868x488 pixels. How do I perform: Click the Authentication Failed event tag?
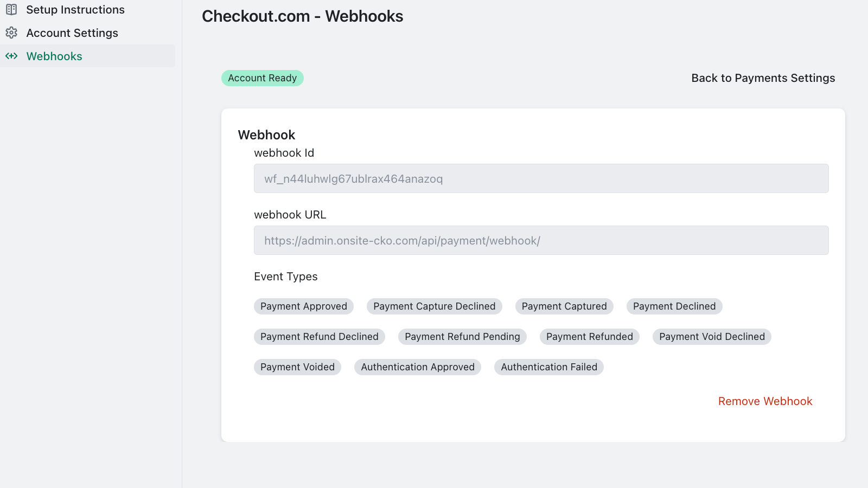[549, 367]
